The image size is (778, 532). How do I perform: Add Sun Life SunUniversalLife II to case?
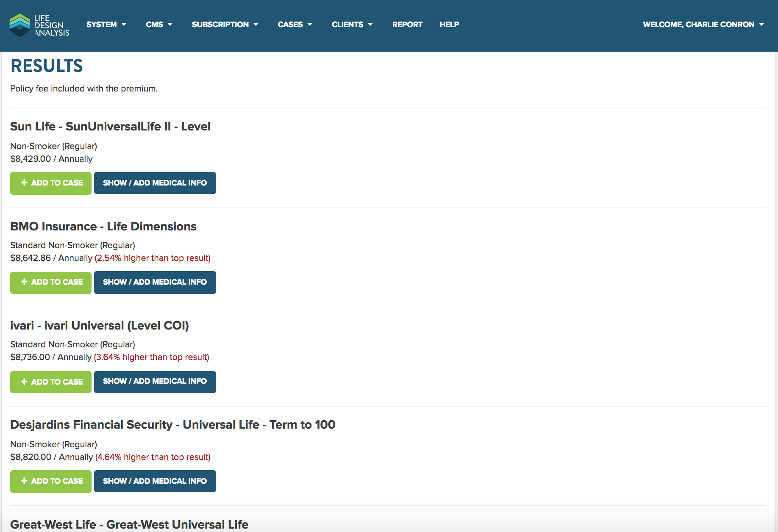pos(51,183)
